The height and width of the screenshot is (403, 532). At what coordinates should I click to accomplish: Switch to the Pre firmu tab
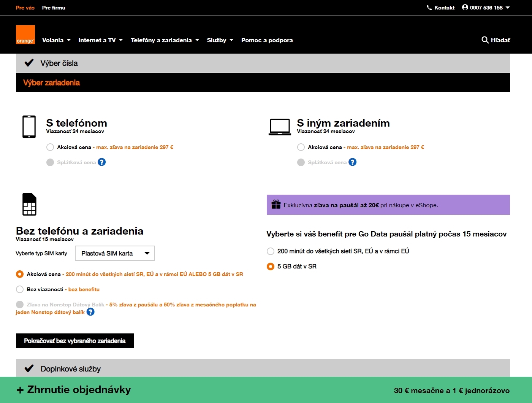(54, 8)
